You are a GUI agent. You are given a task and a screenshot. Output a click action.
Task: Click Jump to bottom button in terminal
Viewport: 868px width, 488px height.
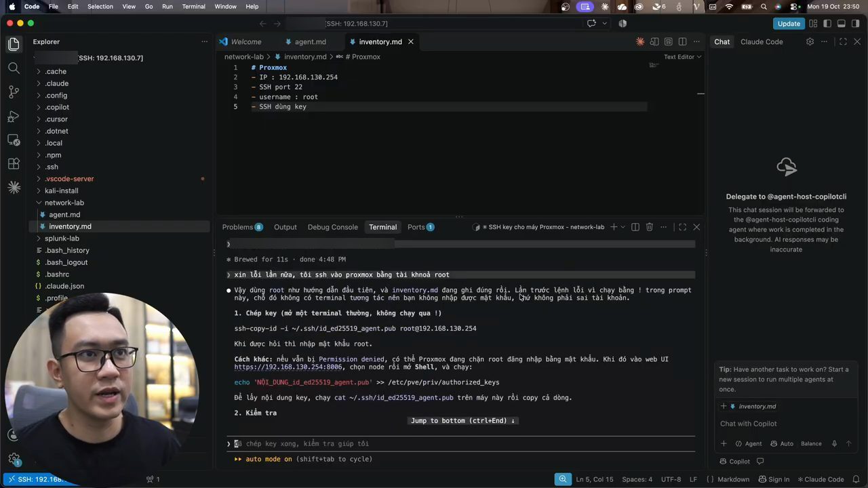462,421
